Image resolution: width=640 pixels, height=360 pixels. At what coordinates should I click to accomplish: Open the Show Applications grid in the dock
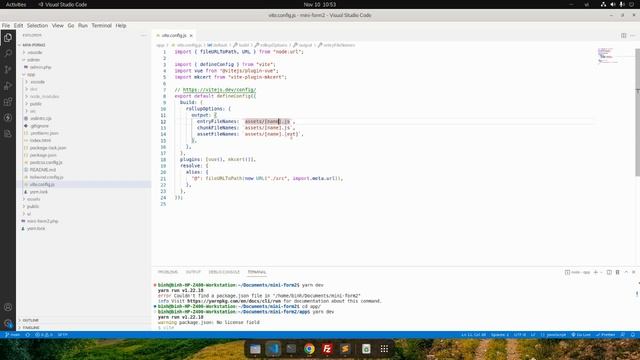pos(384,349)
